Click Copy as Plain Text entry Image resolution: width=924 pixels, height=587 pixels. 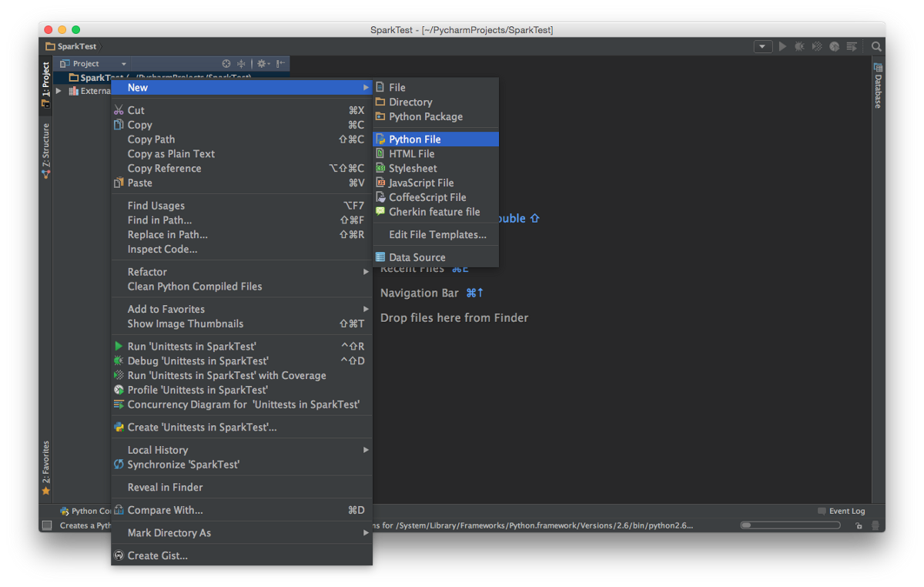coord(242,154)
